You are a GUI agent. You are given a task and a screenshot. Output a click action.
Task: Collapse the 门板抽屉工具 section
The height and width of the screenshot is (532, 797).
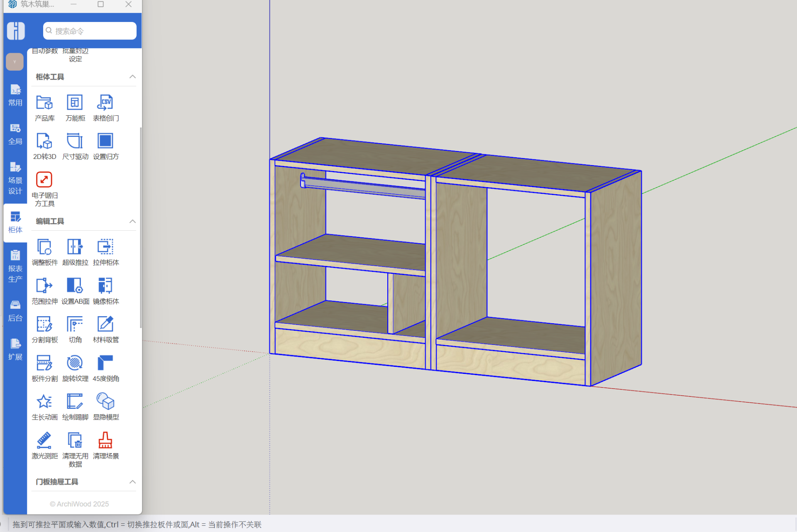(x=132, y=482)
